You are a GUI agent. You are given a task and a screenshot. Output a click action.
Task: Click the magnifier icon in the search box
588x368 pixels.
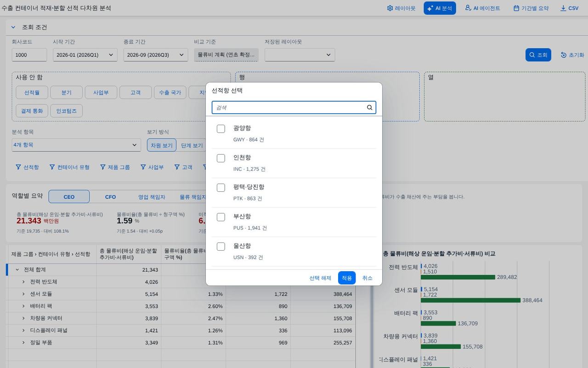[x=370, y=108]
